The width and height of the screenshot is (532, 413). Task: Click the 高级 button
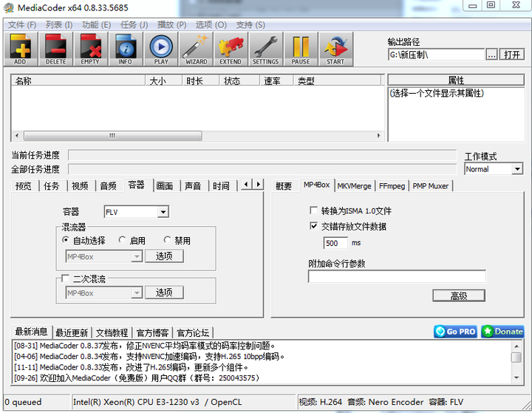tap(459, 296)
